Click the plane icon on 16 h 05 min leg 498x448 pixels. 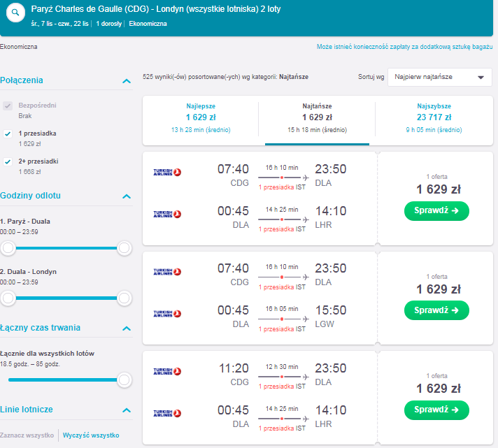coord(306,319)
